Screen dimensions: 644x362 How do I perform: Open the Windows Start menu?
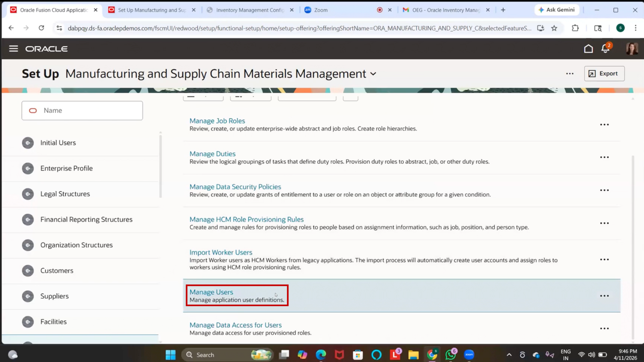(x=170, y=355)
